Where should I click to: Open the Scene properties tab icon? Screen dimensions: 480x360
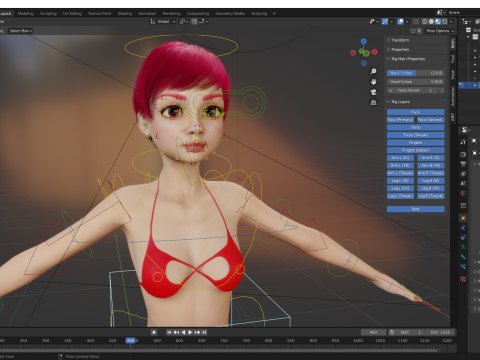click(463, 183)
